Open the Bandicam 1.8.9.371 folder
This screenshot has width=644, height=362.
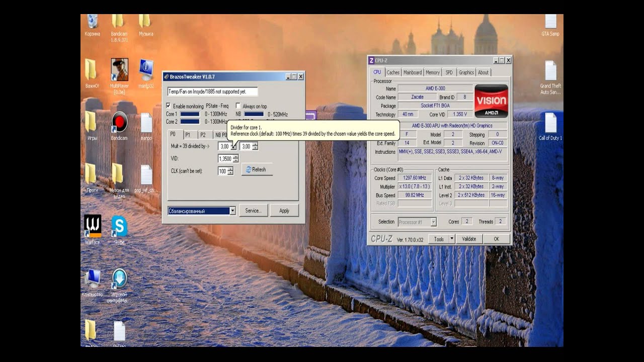(x=119, y=21)
